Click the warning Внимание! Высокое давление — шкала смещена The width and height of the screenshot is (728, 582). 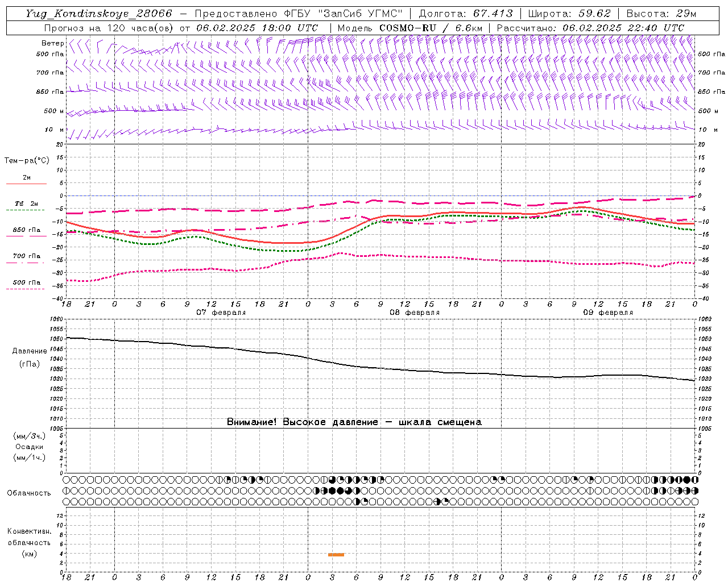(x=354, y=422)
